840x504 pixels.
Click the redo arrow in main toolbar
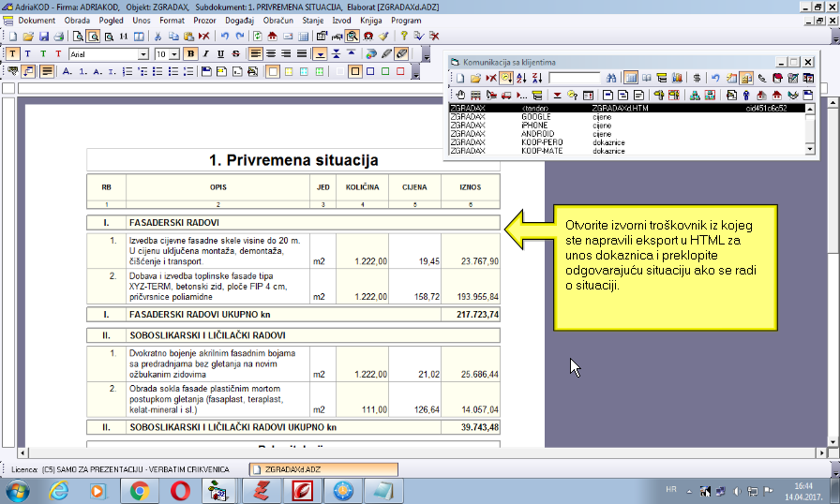coord(240,37)
